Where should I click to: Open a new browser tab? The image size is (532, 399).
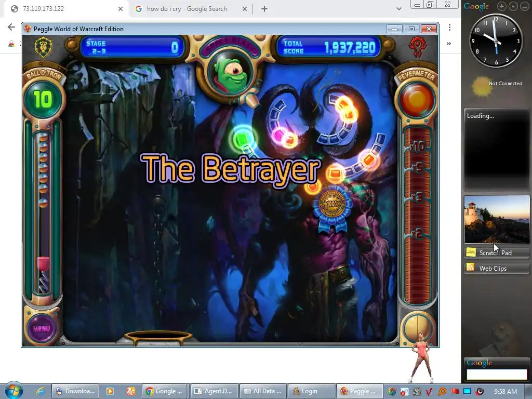[264, 9]
